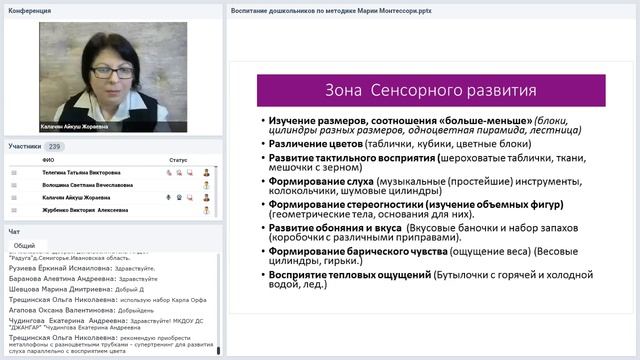The image size is (640, 360).
Task: Click the Участники panel title
Action: [25, 146]
